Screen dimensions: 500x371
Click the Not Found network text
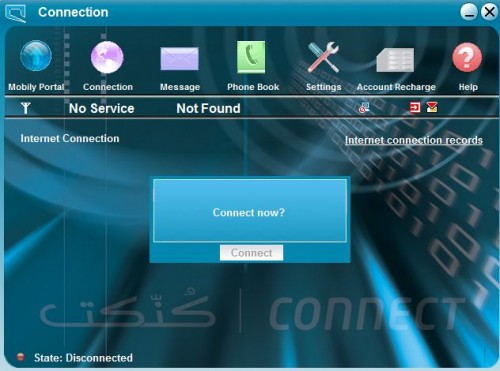208,108
